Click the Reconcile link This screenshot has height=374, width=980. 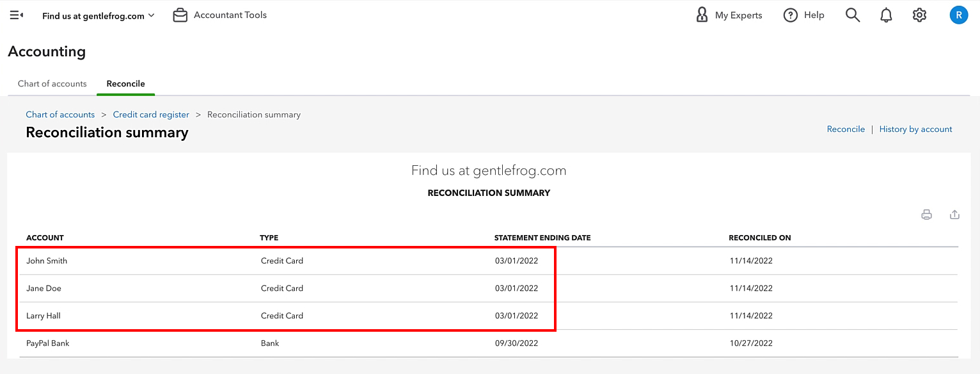[x=846, y=129]
